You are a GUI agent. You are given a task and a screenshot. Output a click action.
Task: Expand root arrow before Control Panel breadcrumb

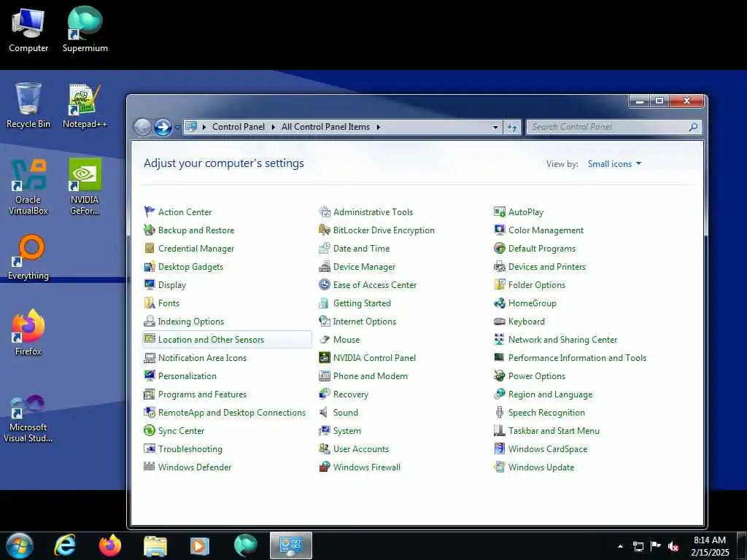[x=204, y=127]
